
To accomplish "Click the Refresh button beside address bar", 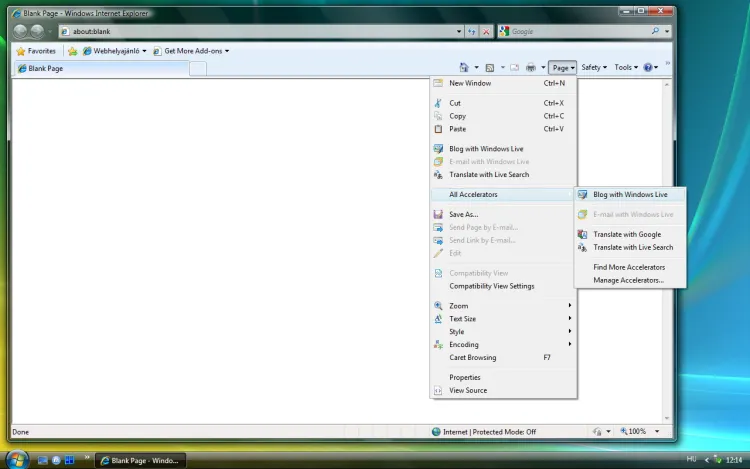I will point(471,31).
